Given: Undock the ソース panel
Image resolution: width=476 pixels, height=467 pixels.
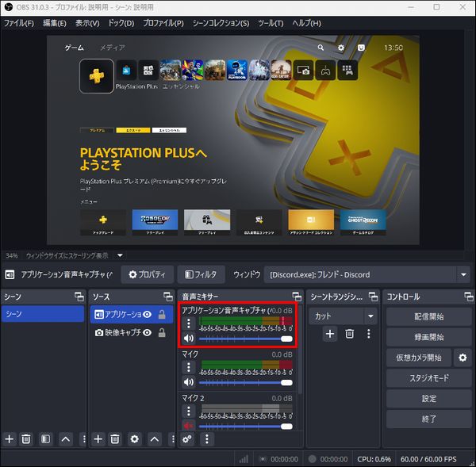Looking at the screenshot, I should [168, 297].
